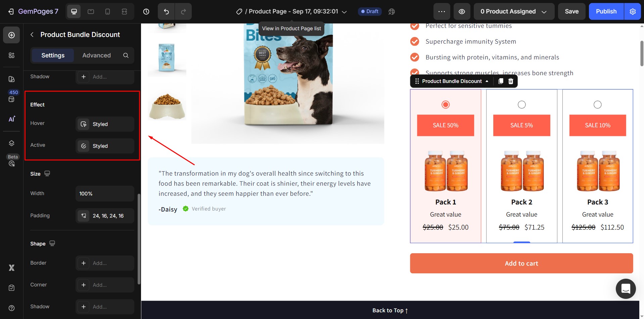Click the SALE 5% badge
Screen dimensions: 644x319
pos(521,125)
